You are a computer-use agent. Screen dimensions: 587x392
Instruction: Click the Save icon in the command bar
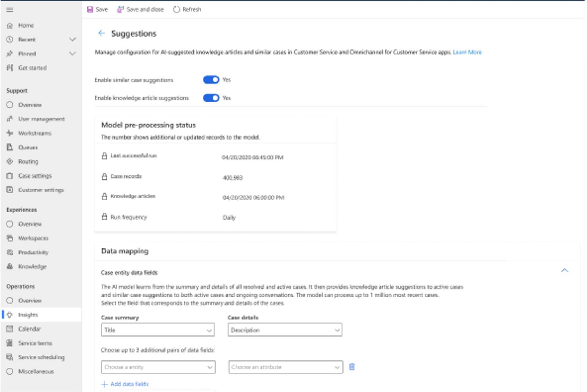[x=90, y=9]
